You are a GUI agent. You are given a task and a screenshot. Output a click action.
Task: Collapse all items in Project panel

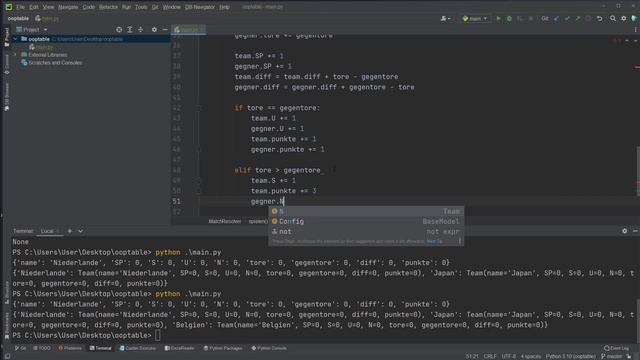click(x=140, y=29)
